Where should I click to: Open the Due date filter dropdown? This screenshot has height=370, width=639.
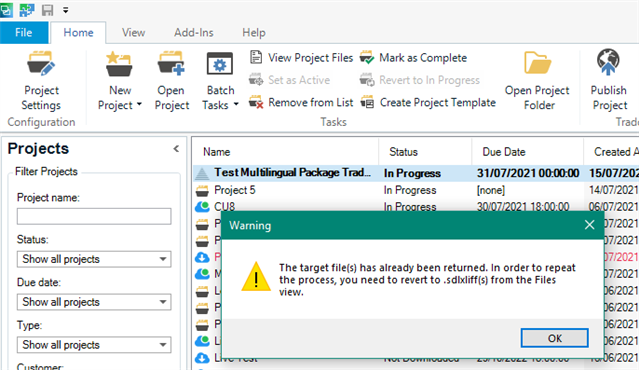tap(94, 302)
